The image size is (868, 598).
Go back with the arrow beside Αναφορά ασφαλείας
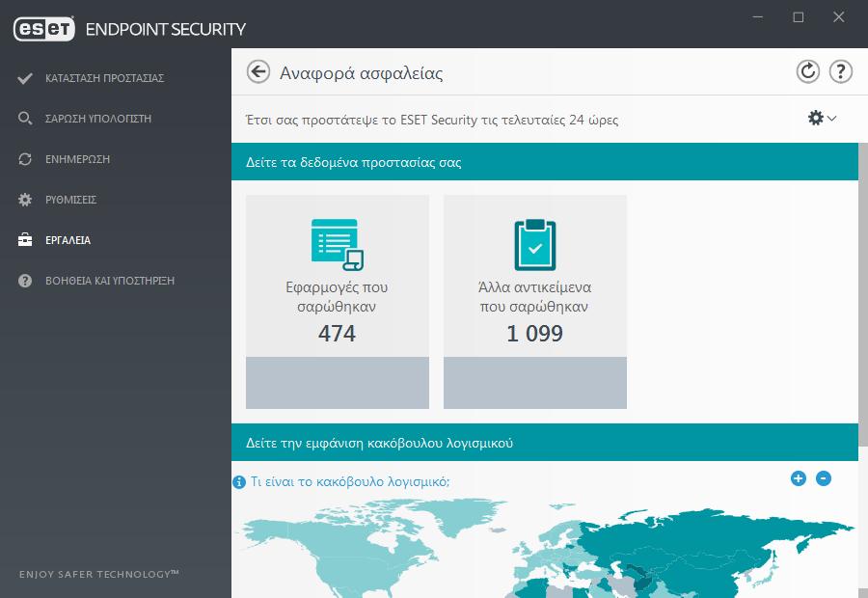pyautogui.click(x=258, y=72)
